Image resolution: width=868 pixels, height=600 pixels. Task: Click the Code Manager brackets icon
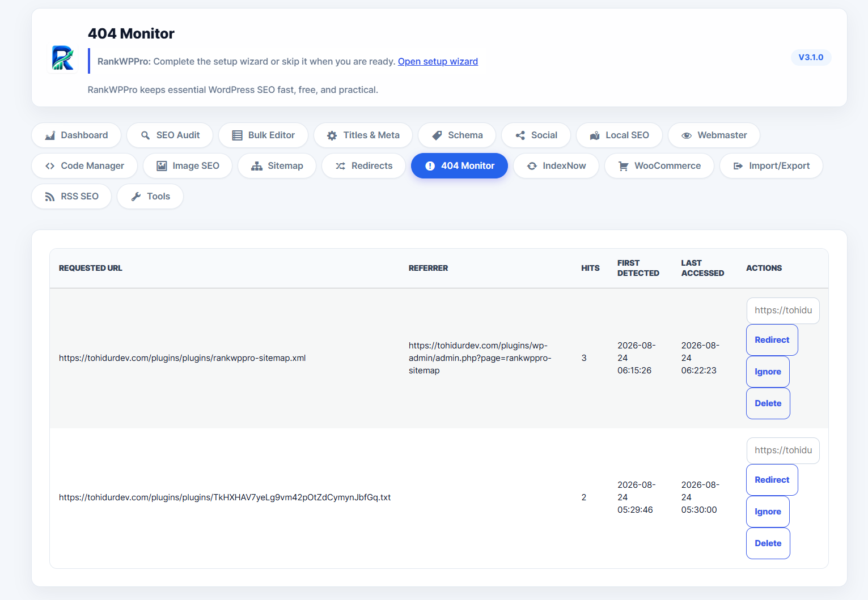(50, 166)
